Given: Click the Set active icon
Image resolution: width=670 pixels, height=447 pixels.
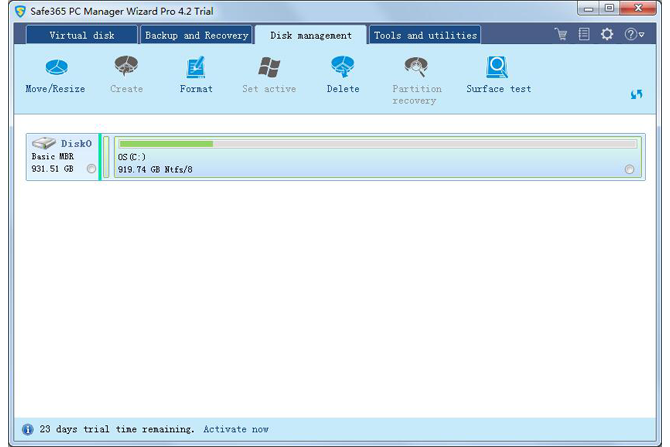Looking at the screenshot, I should (x=269, y=67).
